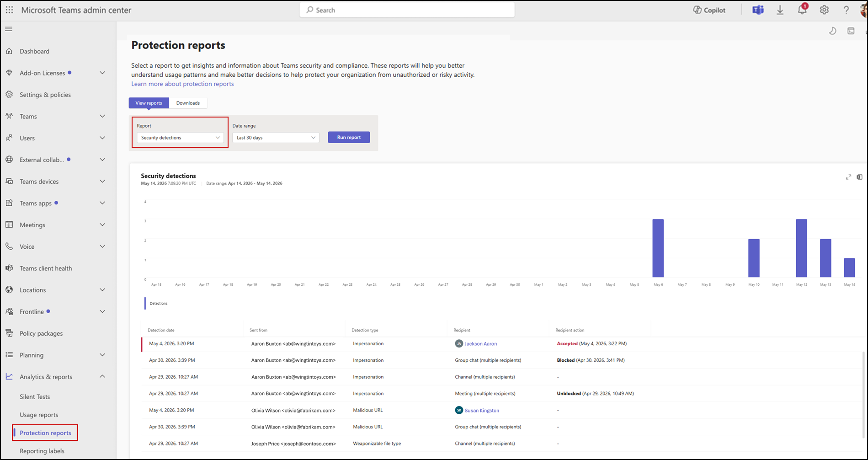Expand the Users navigation section

point(102,138)
